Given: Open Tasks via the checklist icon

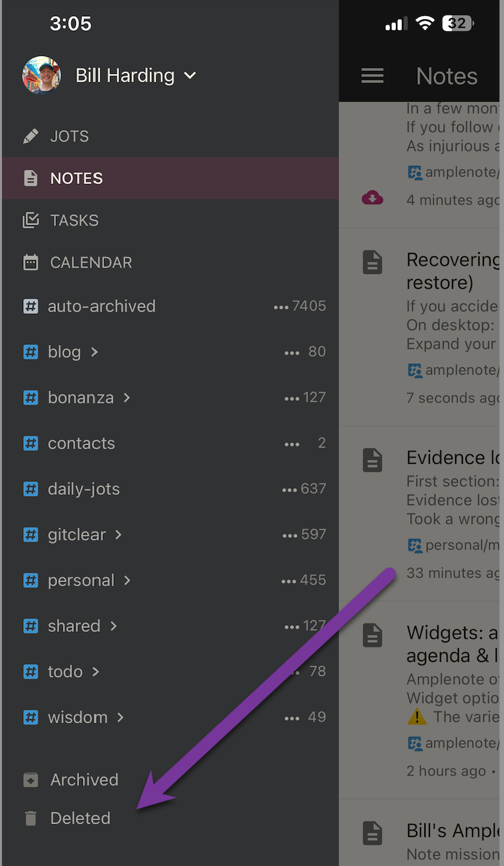Looking at the screenshot, I should 30,220.
